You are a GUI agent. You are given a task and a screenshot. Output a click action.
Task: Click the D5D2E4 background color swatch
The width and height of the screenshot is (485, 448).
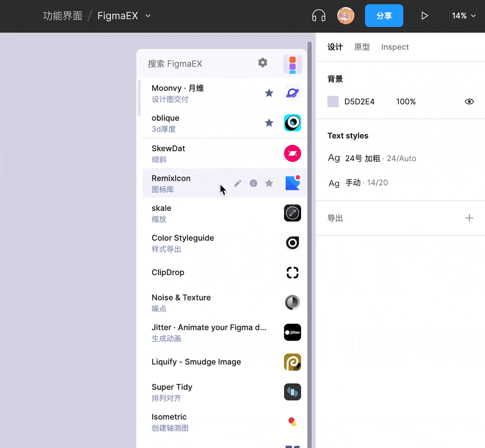click(333, 101)
